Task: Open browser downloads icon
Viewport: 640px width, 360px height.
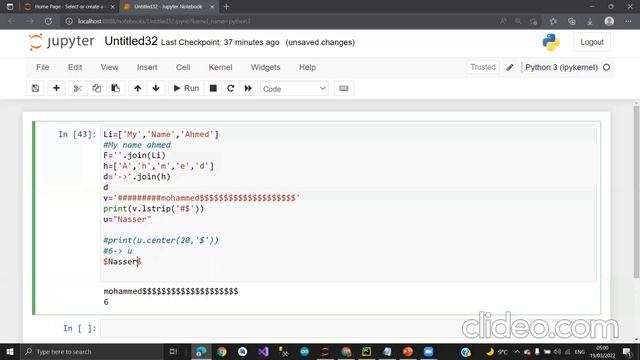Action: click(590, 21)
